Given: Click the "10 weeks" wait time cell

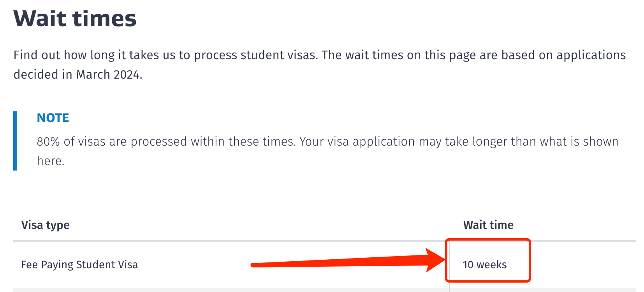Looking at the screenshot, I should tap(485, 265).
